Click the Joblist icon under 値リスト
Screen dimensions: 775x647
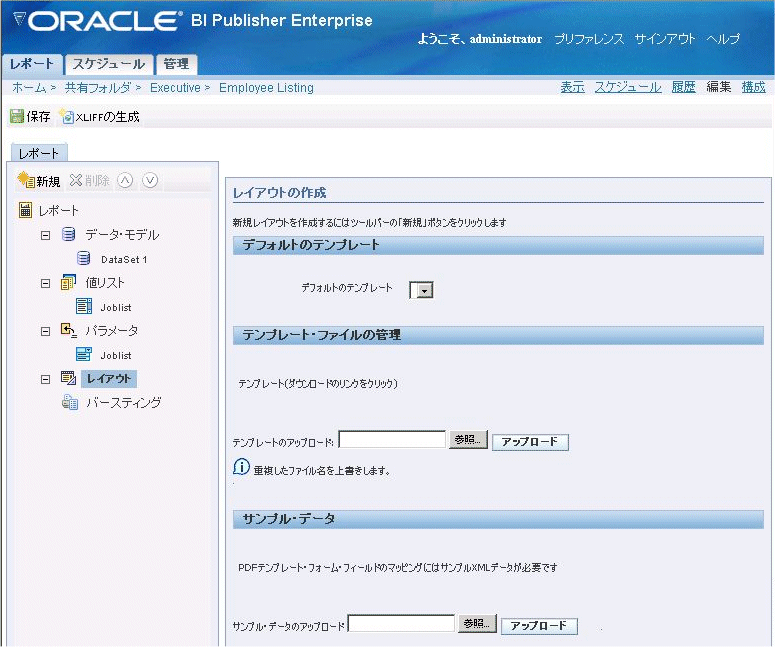tap(84, 306)
